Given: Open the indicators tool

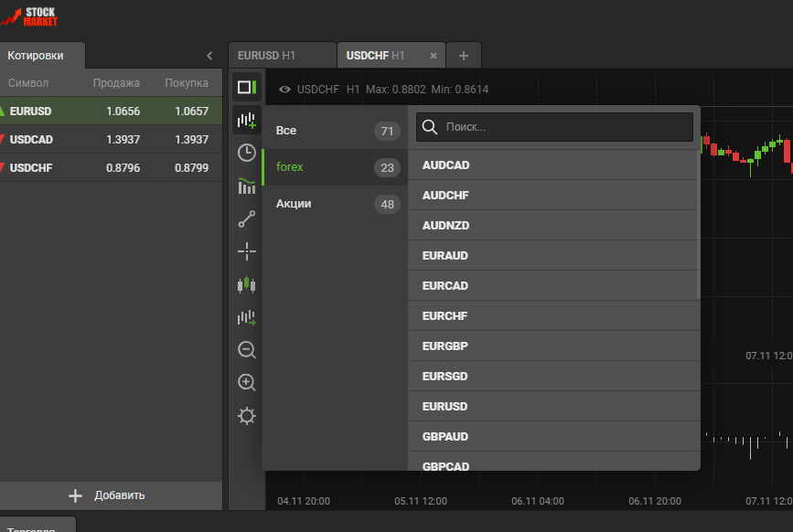Looking at the screenshot, I should coord(246,186).
